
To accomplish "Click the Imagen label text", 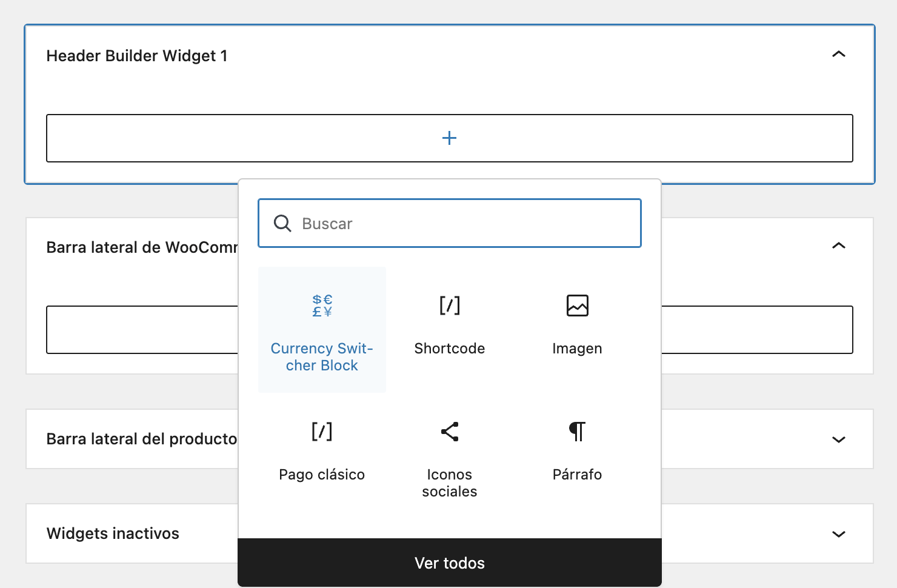I will (577, 349).
